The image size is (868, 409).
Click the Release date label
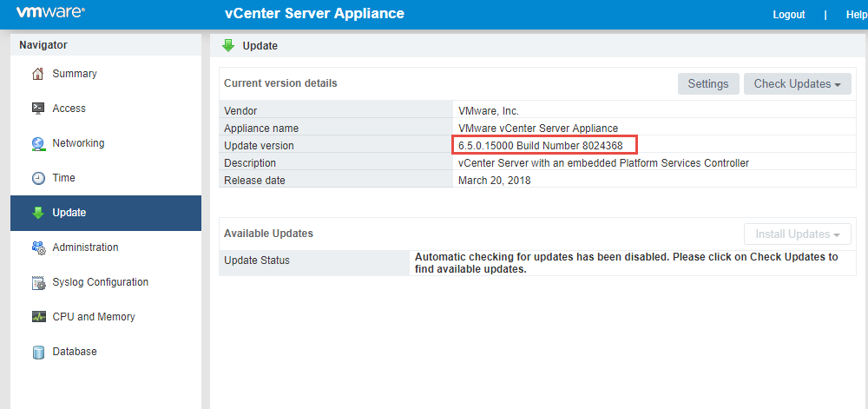click(x=254, y=181)
